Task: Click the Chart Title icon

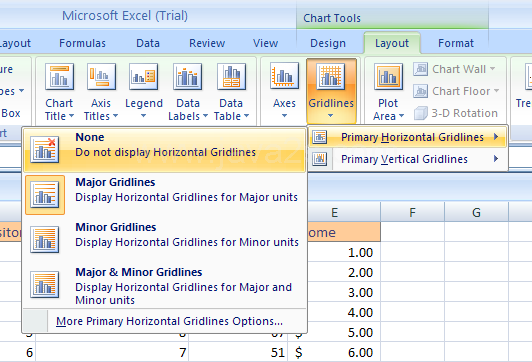Action: tap(59, 76)
